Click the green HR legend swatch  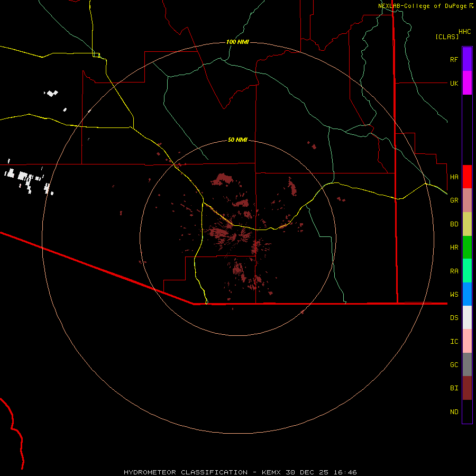[x=467, y=248]
